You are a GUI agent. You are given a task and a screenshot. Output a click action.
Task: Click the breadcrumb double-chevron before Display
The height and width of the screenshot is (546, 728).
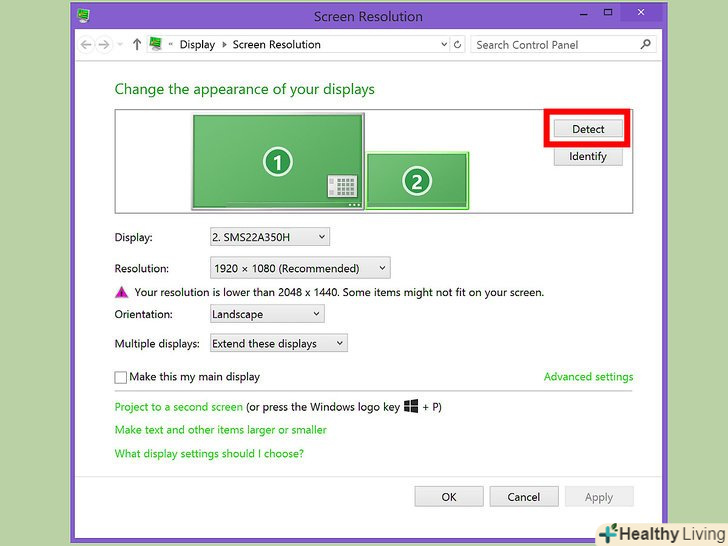click(170, 45)
